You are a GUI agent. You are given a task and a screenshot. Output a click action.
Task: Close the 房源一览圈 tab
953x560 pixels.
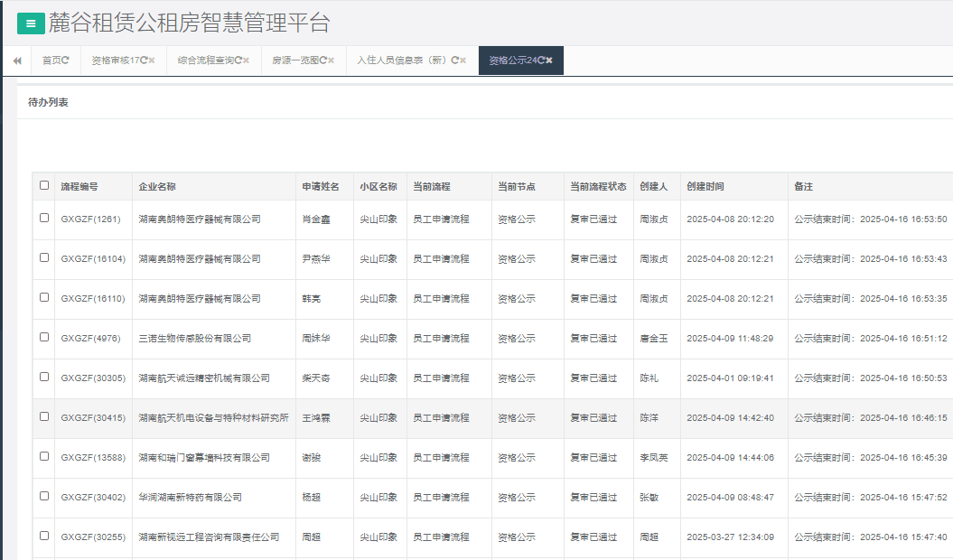[x=331, y=61]
